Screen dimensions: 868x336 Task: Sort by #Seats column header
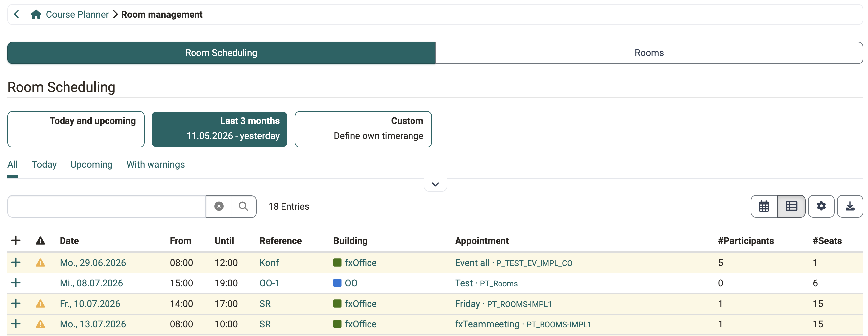click(x=827, y=241)
